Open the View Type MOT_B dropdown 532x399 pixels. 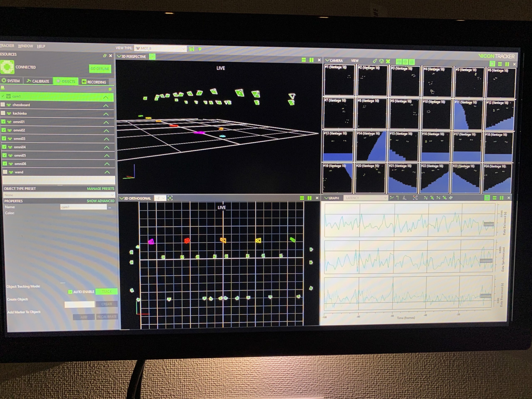pos(160,49)
